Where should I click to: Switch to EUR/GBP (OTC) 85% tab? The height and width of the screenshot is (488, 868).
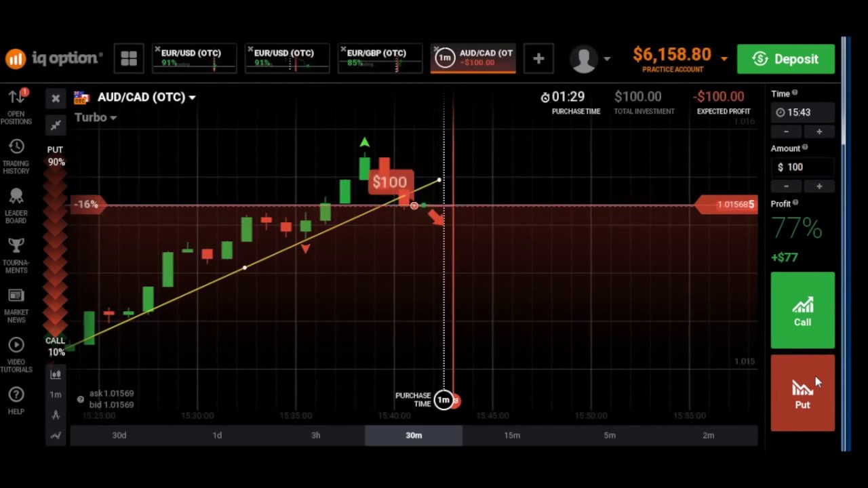(380, 59)
